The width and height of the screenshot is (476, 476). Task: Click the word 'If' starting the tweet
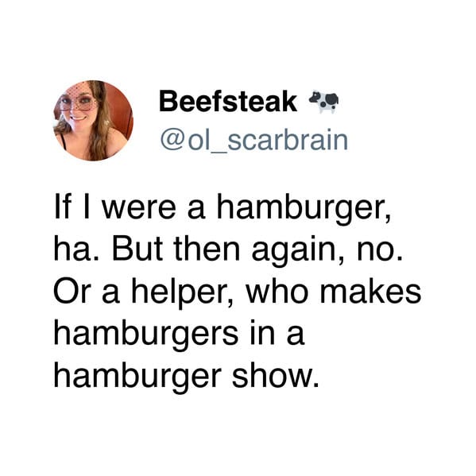pos(63,207)
